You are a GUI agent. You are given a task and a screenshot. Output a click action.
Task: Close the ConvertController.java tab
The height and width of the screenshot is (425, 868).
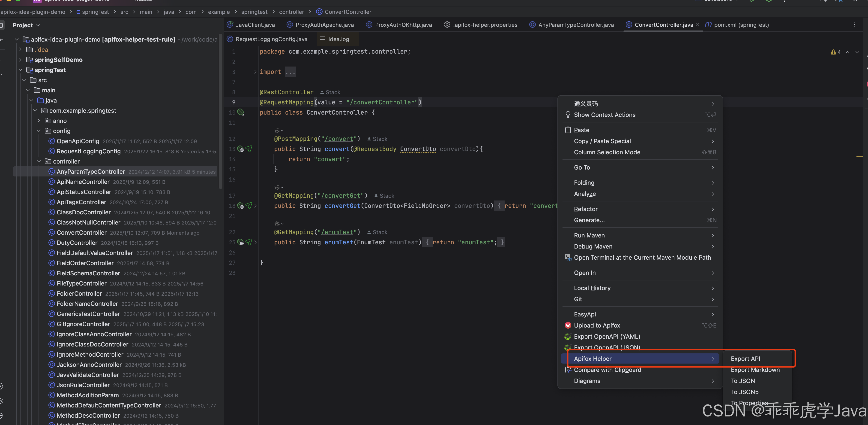[x=698, y=25]
